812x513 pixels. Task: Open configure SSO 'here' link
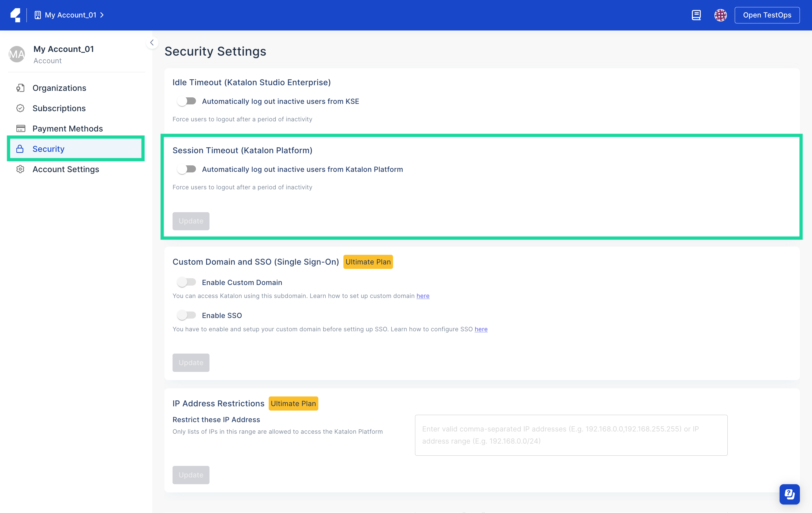[x=481, y=329]
